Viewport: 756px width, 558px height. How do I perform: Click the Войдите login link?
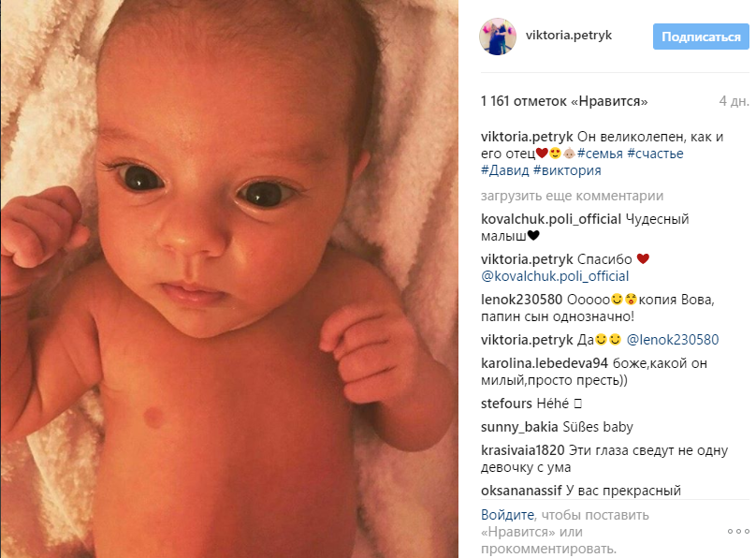pos(507,515)
